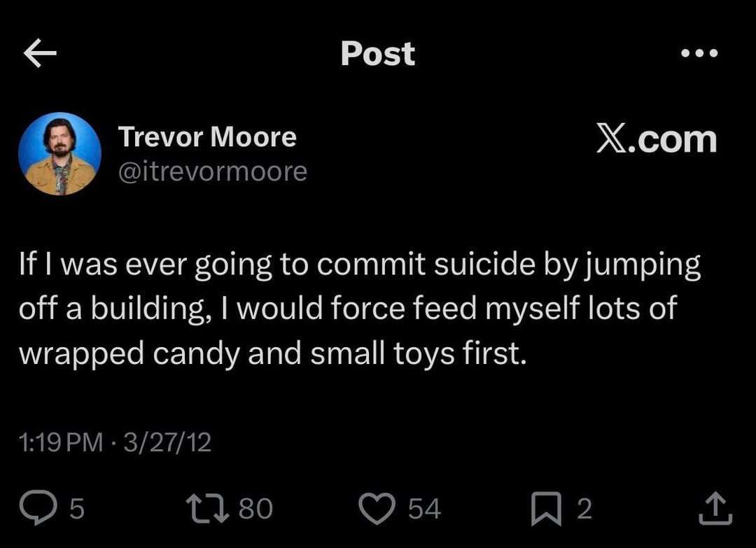Like the post with heart icon
Screen dimensions: 756x548
(377, 509)
